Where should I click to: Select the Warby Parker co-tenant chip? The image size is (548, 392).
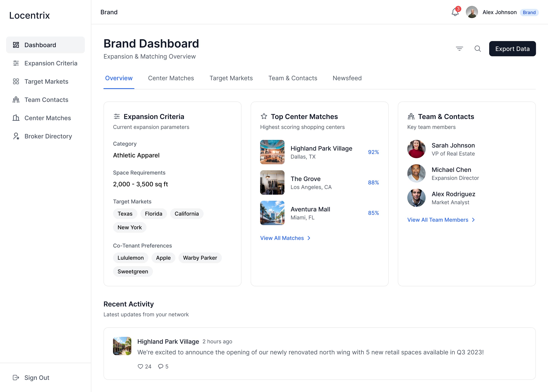(x=200, y=258)
